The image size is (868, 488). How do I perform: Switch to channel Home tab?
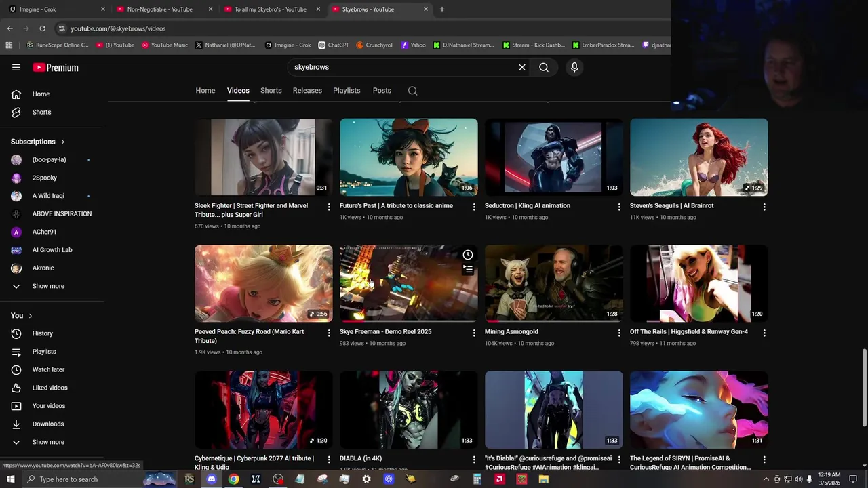[205, 91]
